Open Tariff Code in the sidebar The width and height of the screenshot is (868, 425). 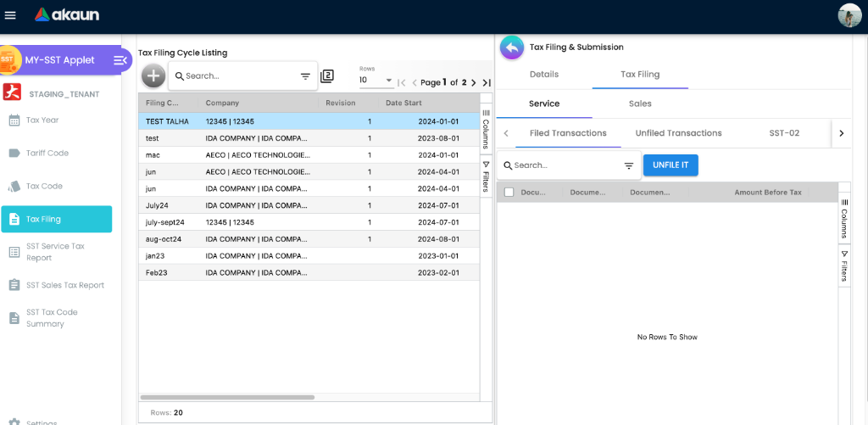tap(47, 154)
